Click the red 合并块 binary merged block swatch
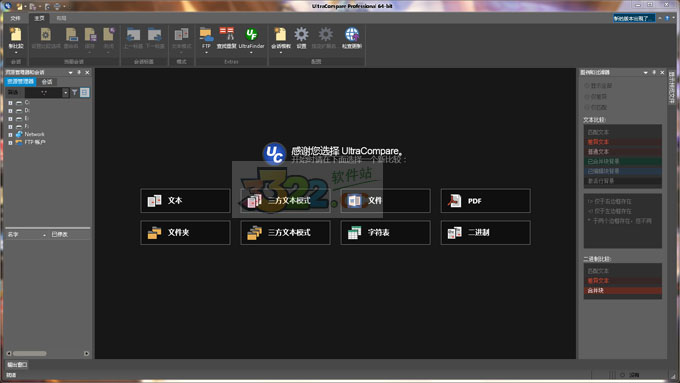The width and height of the screenshot is (680, 383). pos(622,290)
